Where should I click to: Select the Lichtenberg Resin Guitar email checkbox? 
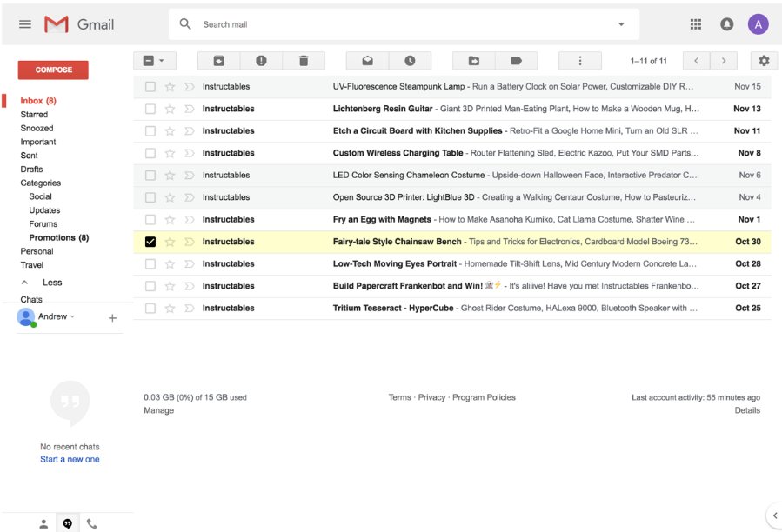150,109
